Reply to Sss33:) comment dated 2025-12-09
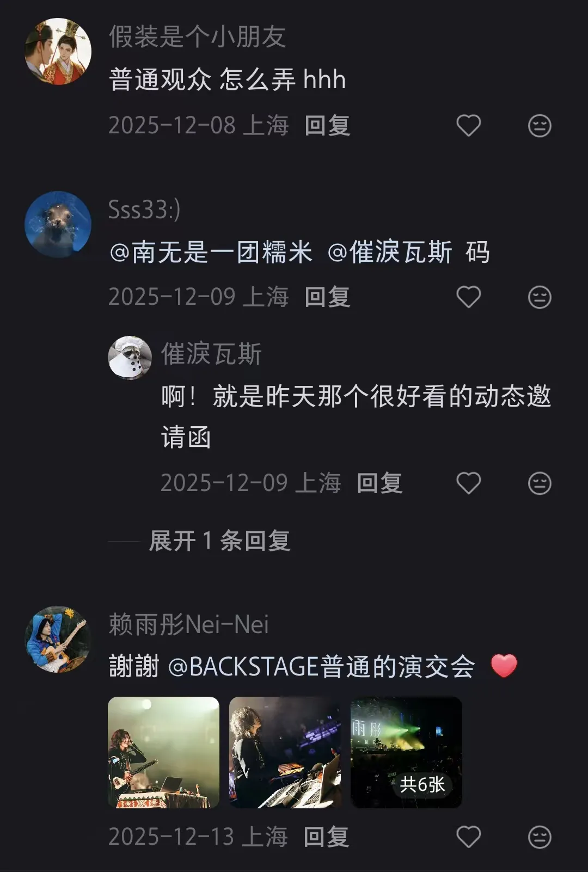The image size is (588, 872). click(327, 297)
